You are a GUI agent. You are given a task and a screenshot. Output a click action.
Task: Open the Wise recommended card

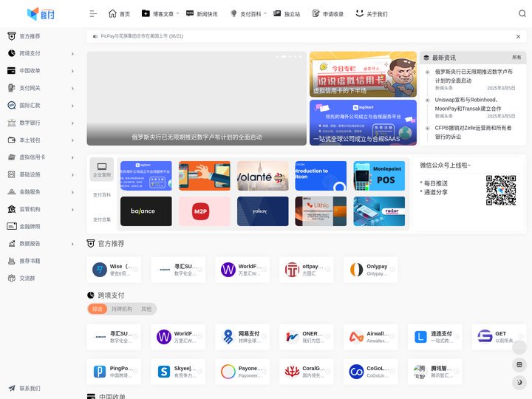114,270
